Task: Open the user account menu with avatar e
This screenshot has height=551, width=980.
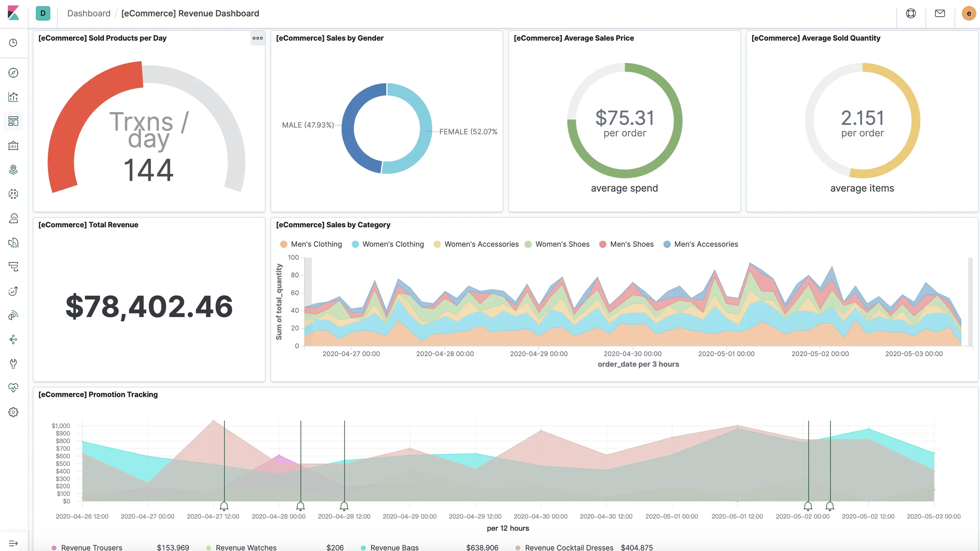Action: (969, 13)
